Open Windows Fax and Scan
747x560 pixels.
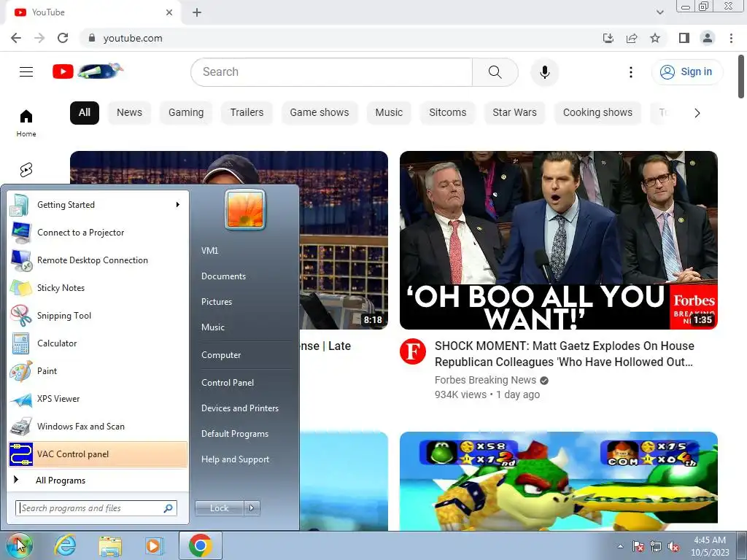[x=98, y=426]
